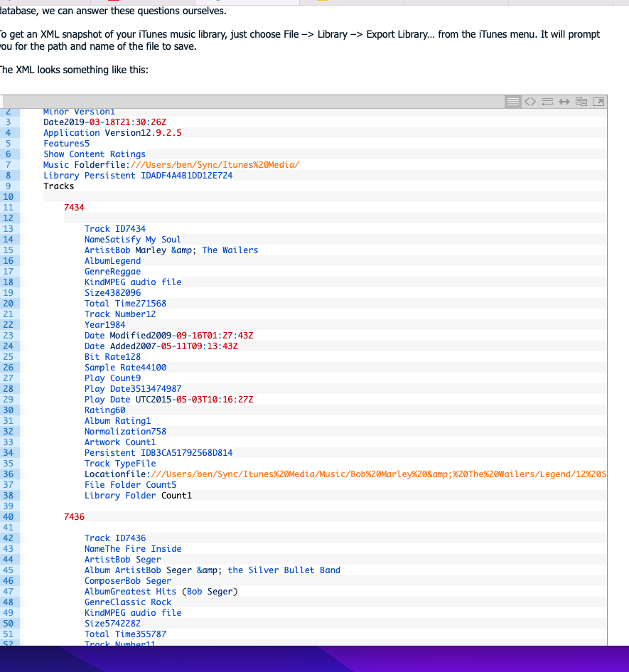Image resolution: width=629 pixels, height=672 pixels.
Task: Click 'Track ID7434' line
Action: click(x=115, y=229)
